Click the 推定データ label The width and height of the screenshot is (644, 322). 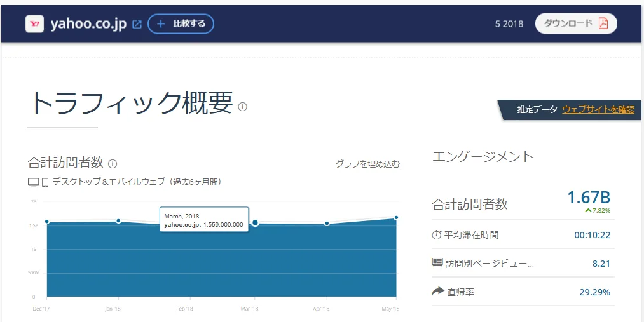point(537,109)
